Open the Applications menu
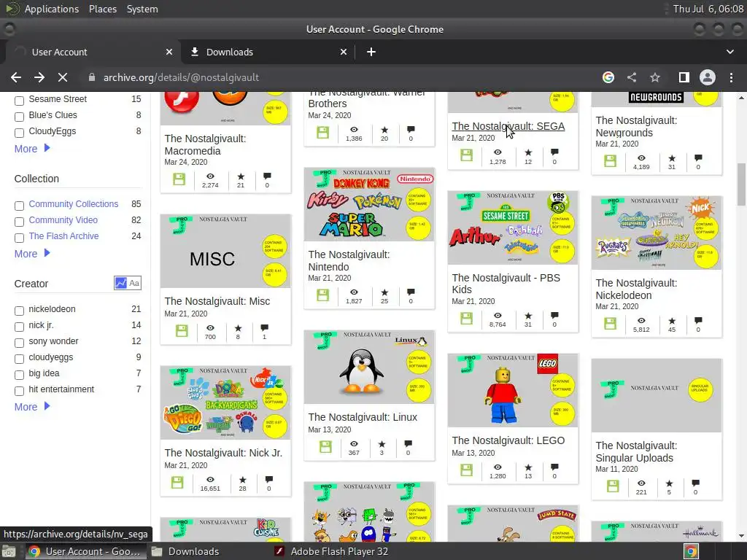The width and height of the screenshot is (747, 560). (52, 9)
